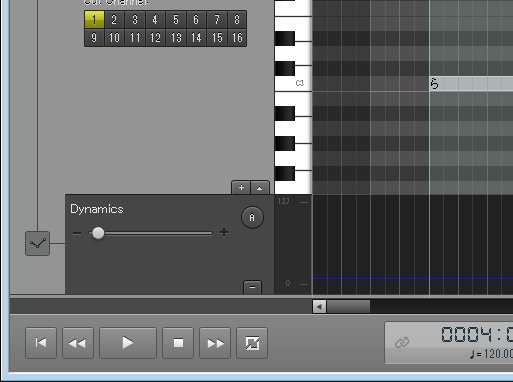Select the note labeled ら in piano roll
This screenshot has width=513, height=382.
[471, 84]
